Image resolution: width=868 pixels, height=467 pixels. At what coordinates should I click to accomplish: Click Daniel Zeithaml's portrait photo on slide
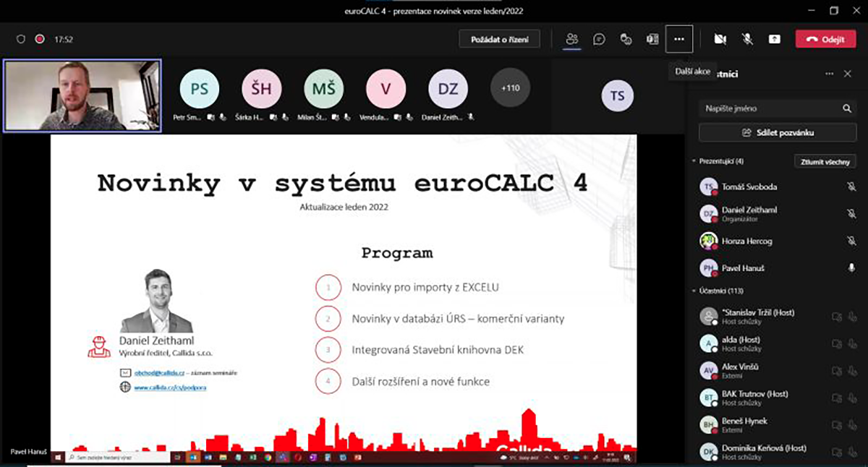coord(156,301)
